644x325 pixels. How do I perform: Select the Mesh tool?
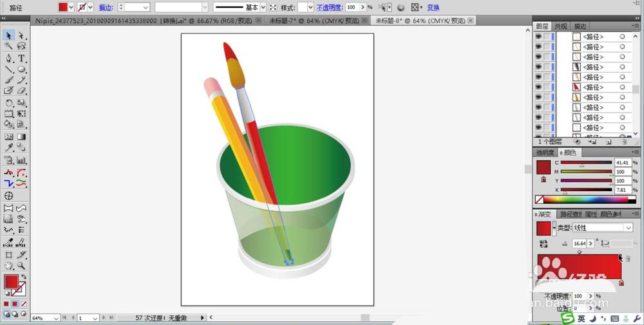tap(8, 136)
